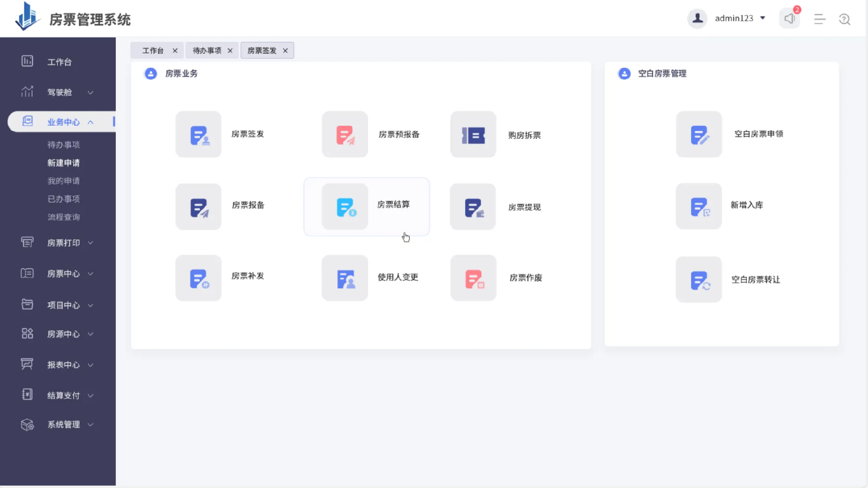This screenshot has width=868, height=488.
Task: Click the notification speaker icon
Action: pyautogui.click(x=789, y=19)
